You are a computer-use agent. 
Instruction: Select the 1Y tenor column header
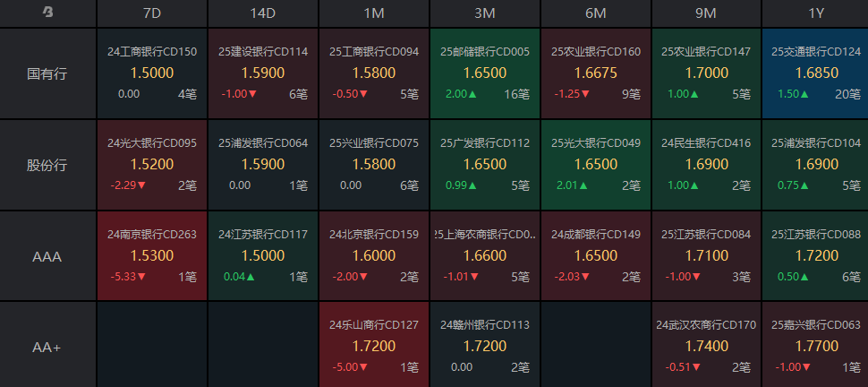814,13
